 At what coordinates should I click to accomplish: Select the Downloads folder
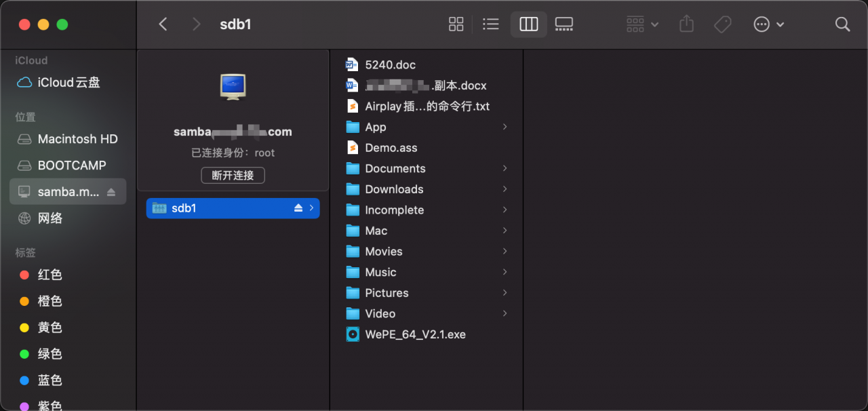click(x=427, y=189)
